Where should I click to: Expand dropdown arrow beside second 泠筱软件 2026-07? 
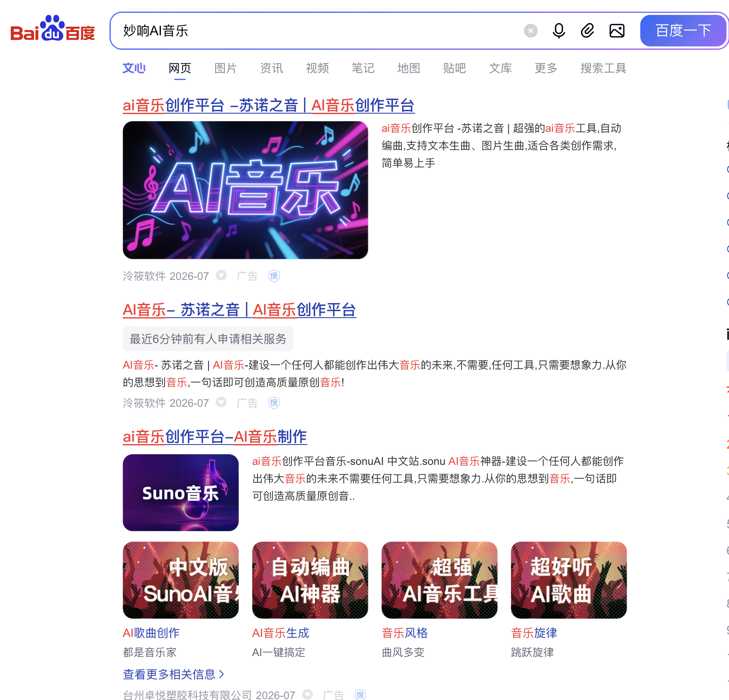[x=221, y=402]
